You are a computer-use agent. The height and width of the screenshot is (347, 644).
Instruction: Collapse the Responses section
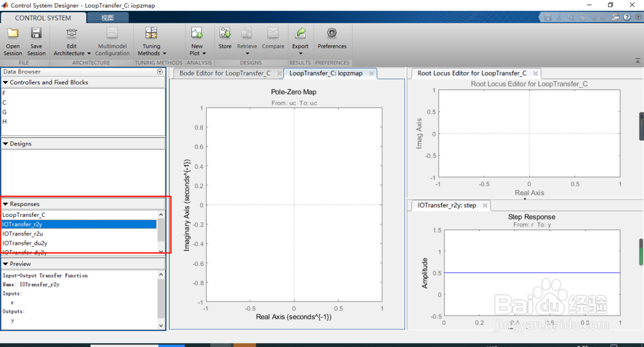point(5,204)
